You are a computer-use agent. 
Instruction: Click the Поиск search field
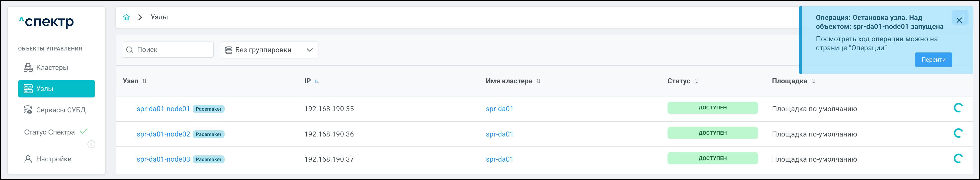pos(168,50)
